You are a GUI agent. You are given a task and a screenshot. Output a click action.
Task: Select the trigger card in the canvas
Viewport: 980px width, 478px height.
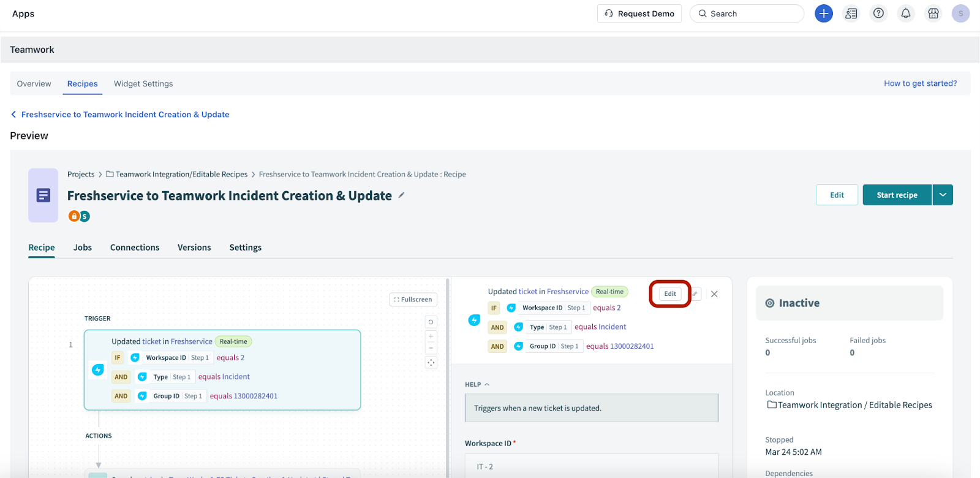[222, 370]
